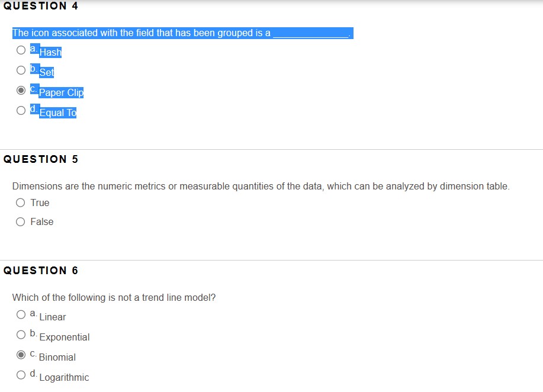This screenshot has width=543, height=392.
Task: Click the QUESTION 5 heading
Action: pos(40,159)
